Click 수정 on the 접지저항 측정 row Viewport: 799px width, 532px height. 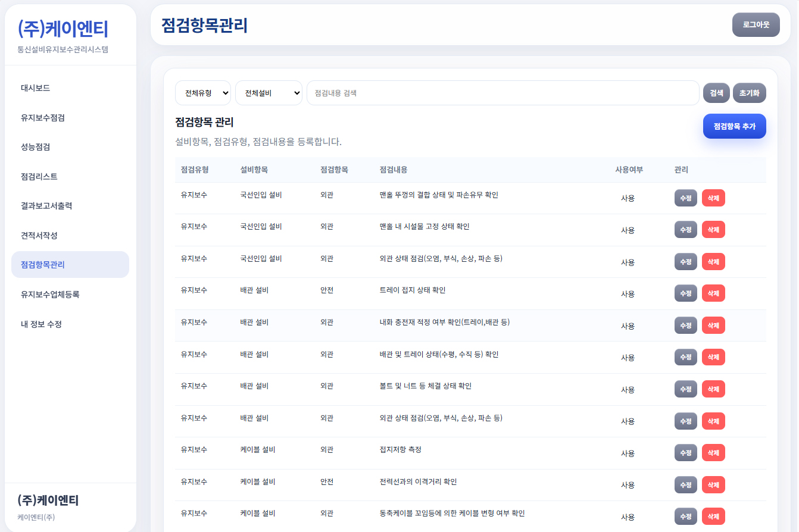pyautogui.click(x=685, y=452)
